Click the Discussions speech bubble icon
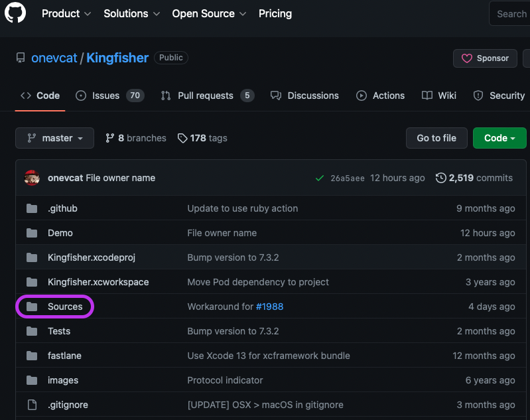Screen dimensions: 530x420 pos(276,96)
